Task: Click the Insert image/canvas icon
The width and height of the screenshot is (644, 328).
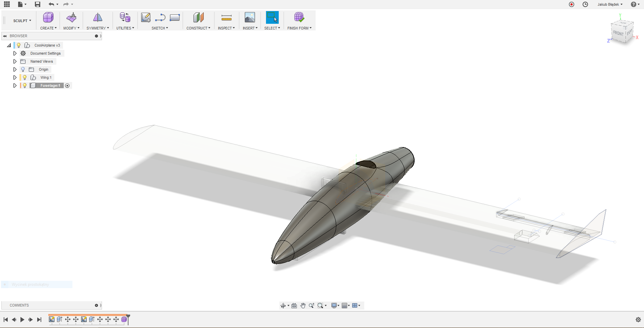Action: pos(250,17)
